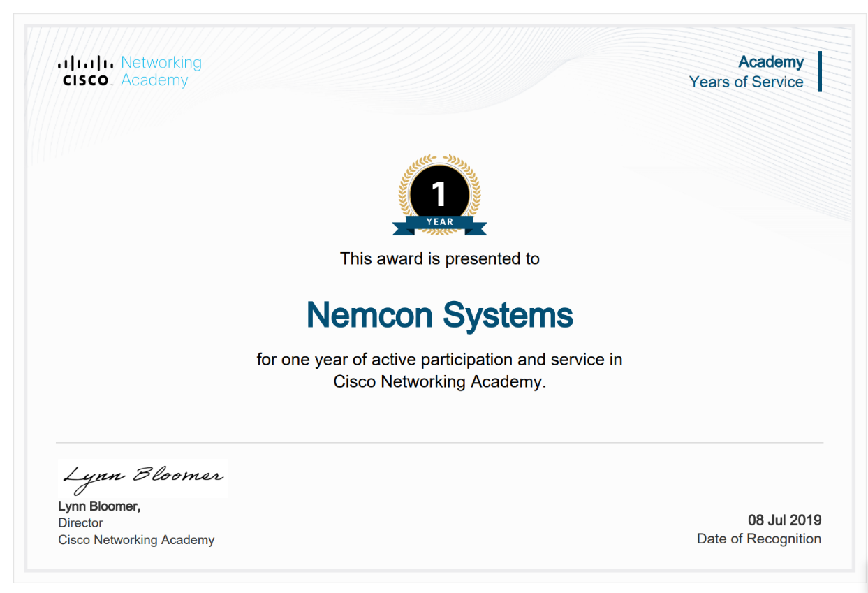Click "Cisco Networking Academy." in the award description
Screen dimensions: 868x593
tap(440, 382)
